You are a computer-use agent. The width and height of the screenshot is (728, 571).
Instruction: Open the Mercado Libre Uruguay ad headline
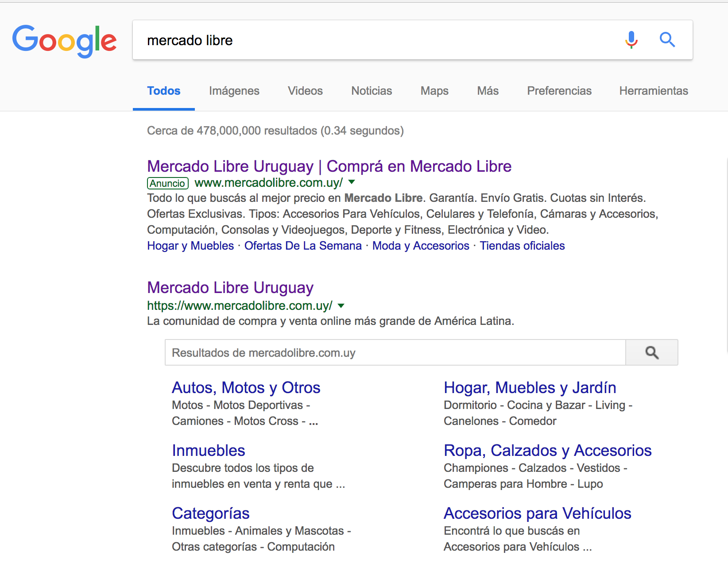tap(329, 166)
